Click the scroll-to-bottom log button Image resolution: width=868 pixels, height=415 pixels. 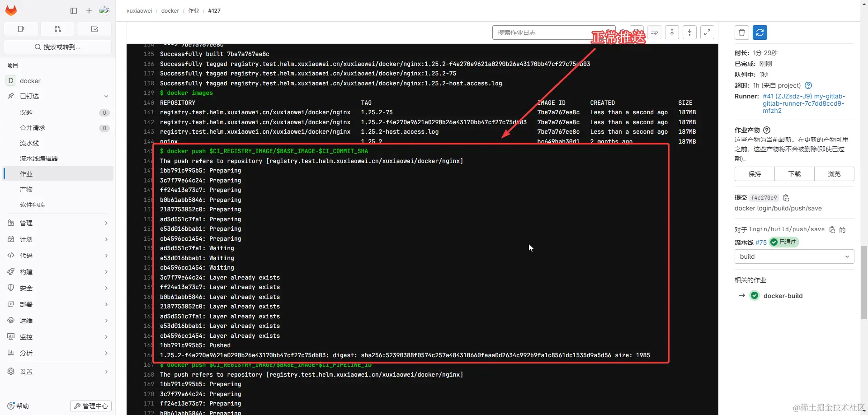pyautogui.click(x=689, y=33)
